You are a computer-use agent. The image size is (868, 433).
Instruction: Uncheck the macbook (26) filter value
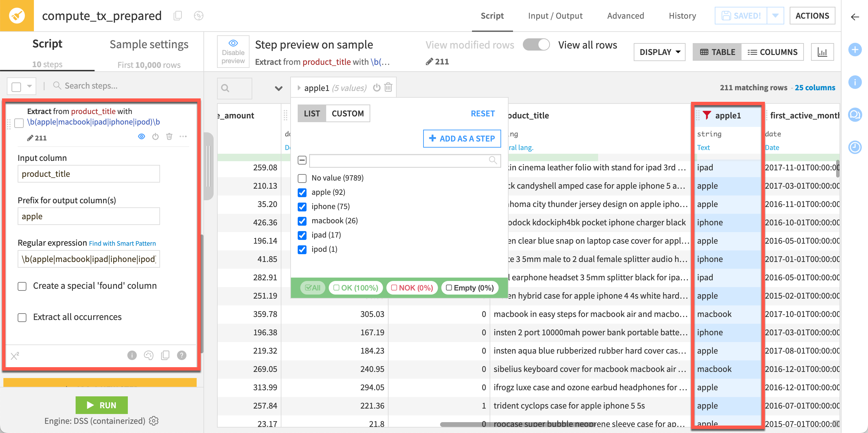(x=302, y=221)
